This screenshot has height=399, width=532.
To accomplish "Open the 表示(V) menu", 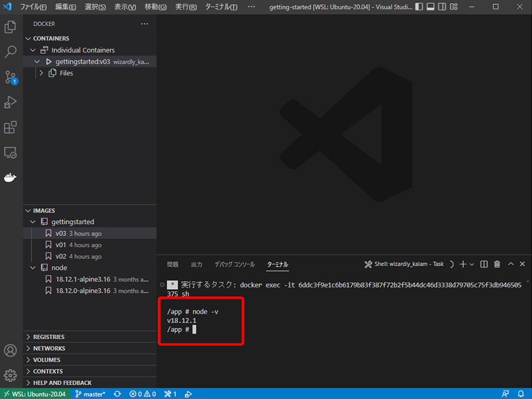I will coord(125,7).
